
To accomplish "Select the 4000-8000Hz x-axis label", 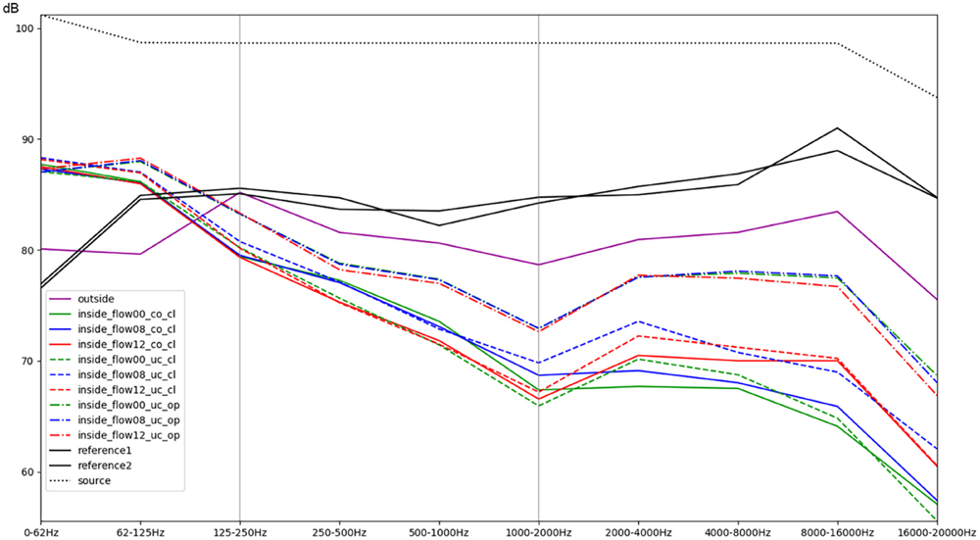I will (737, 532).
